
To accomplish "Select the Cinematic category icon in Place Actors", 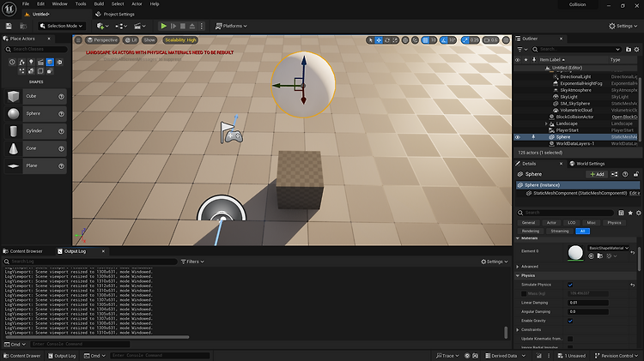I will (40, 62).
